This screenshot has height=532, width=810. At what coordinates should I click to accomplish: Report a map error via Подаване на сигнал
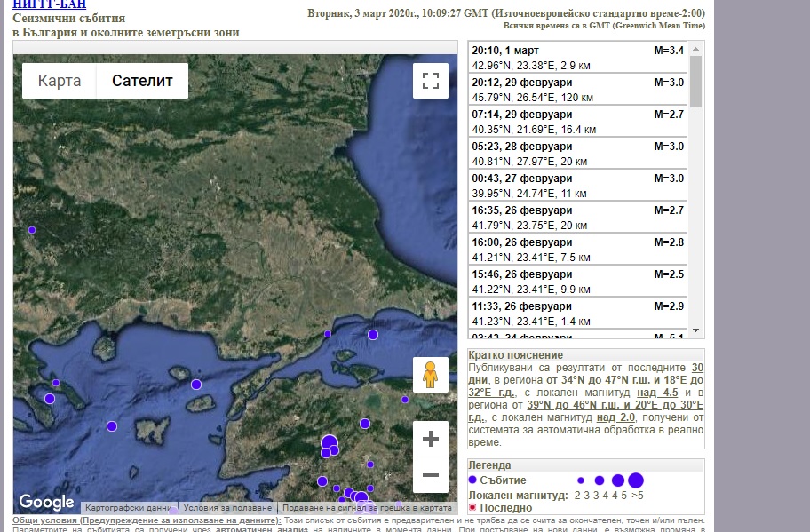[x=367, y=508]
